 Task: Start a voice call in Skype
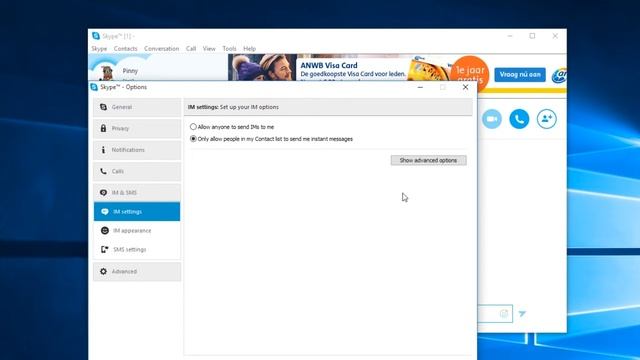click(519, 119)
